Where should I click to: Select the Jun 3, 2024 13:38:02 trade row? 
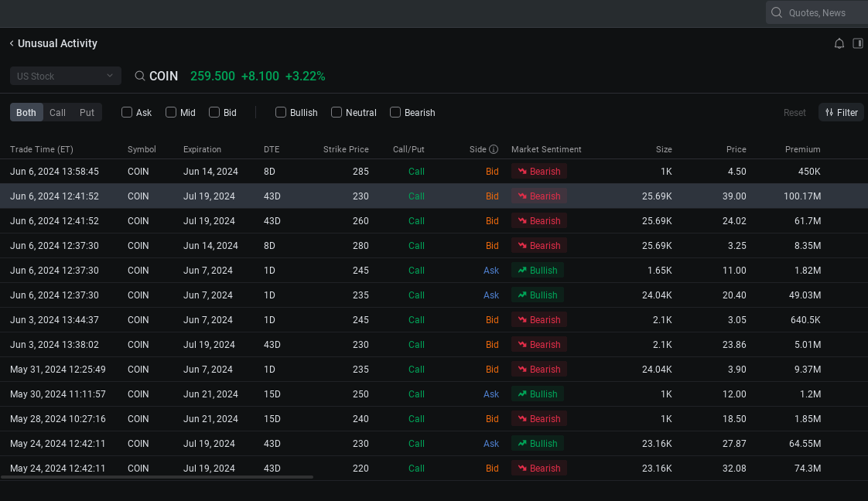point(434,345)
